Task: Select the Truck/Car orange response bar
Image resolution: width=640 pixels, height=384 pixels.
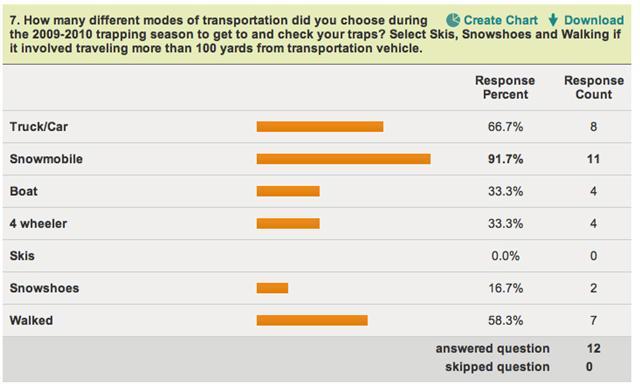Action: (x=320, y=127)
